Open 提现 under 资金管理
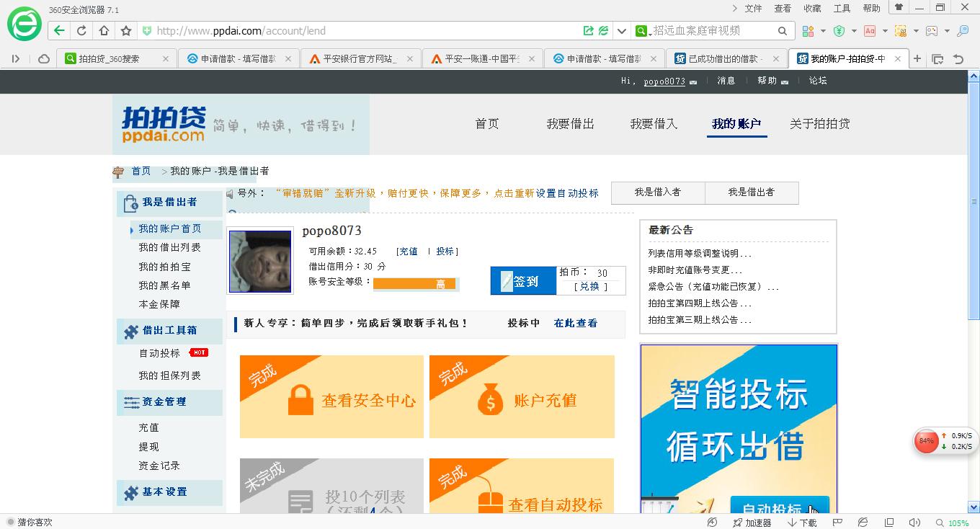Viewport: 980px width, 529px height. tap(149, 447)
